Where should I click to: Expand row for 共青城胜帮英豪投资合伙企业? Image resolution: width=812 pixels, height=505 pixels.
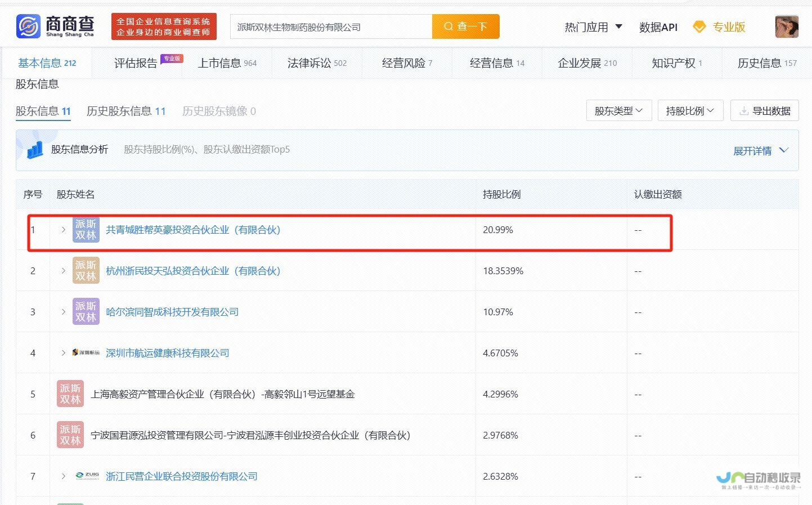[x=63, y=230]
